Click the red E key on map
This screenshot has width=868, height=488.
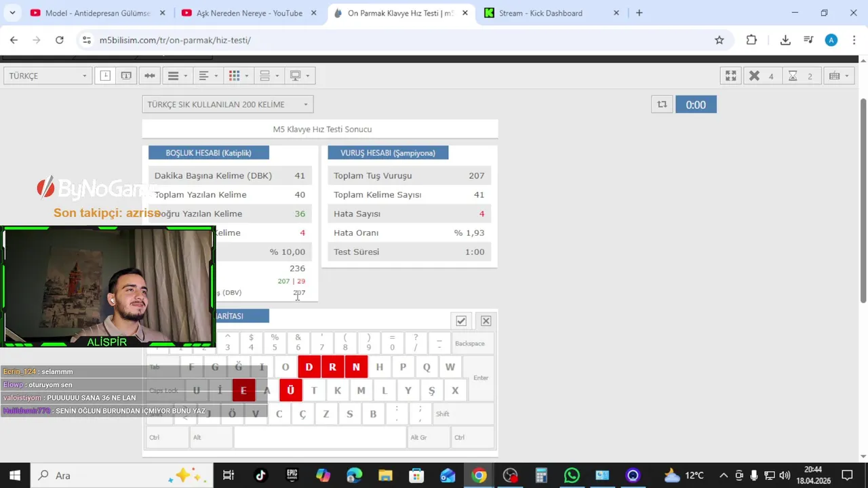click(243, 390)
